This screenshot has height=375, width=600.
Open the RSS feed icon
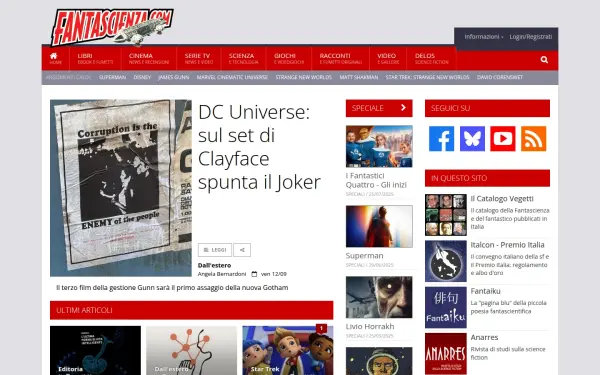(x=533, y=139)
